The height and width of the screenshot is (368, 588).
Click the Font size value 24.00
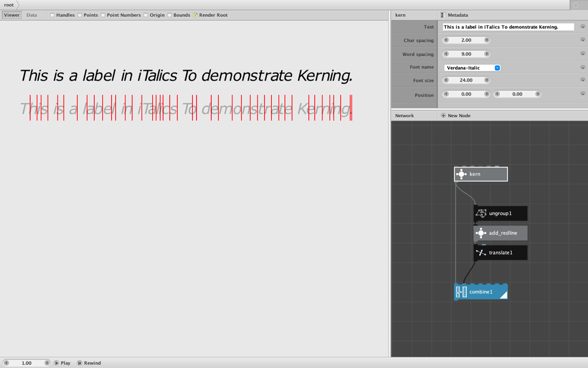(466, 80)
